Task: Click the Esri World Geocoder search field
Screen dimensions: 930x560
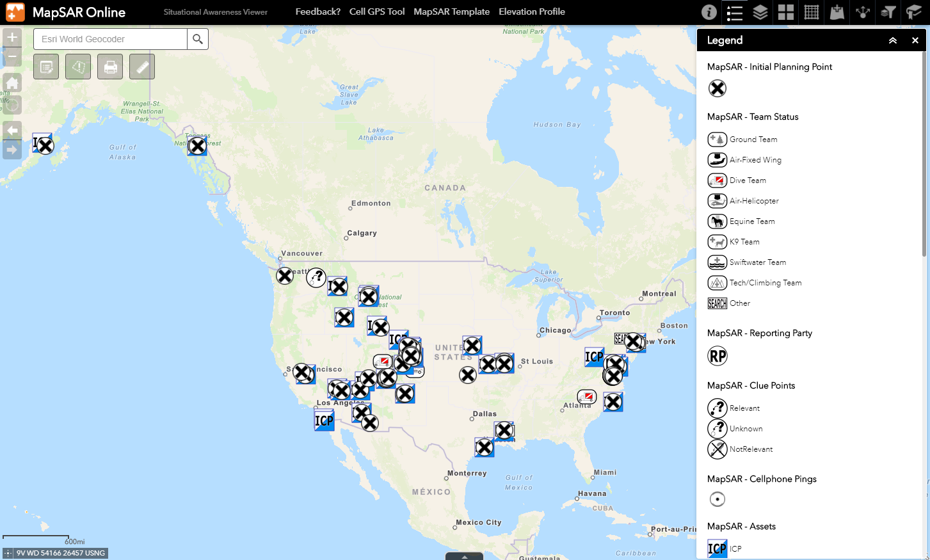Action: click(x=110, y=39)
